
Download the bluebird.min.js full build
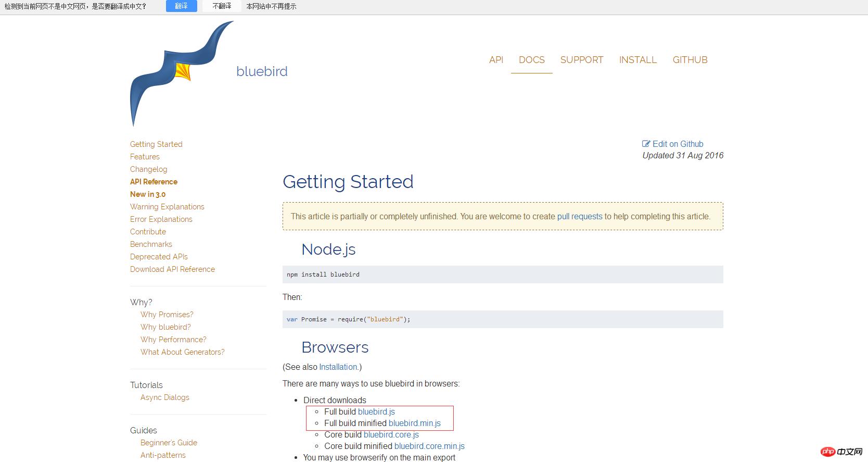tap(414, 423)
